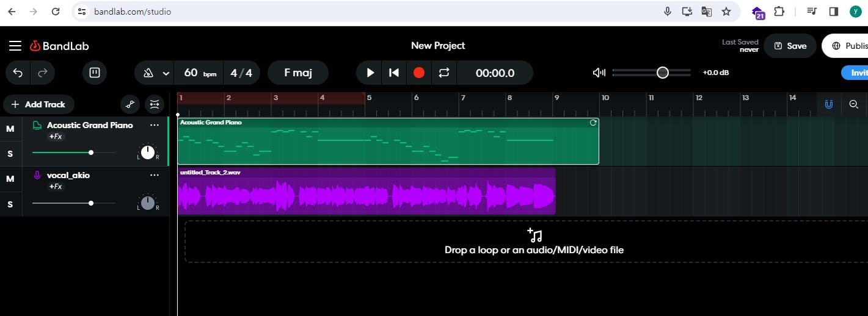Click the microphone permission icon in address bar
Viewport: 868px width, 316px height.
(668, 12)
